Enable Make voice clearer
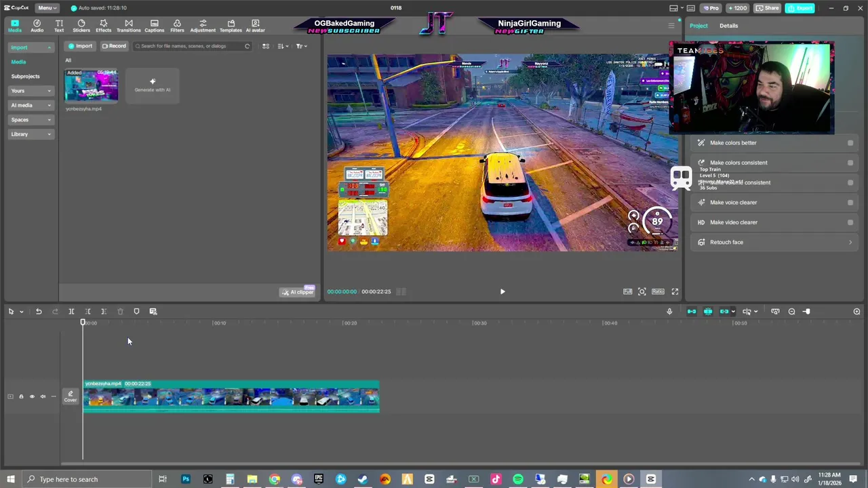868x488 pixels. 850,203
